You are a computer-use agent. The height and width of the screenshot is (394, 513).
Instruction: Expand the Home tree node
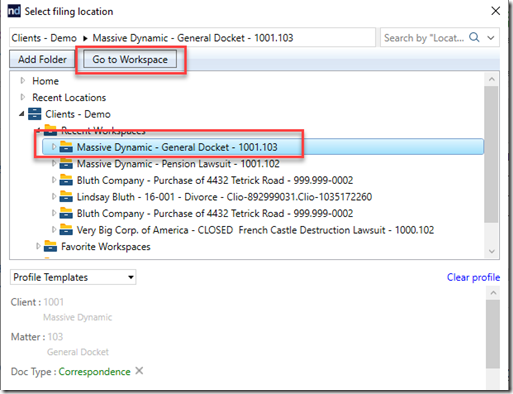(x=23, y=80)
